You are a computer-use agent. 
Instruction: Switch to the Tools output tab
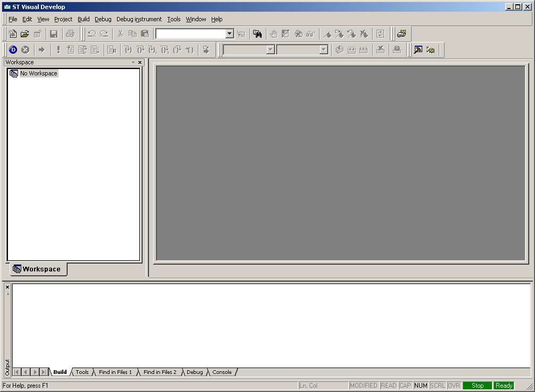[82, 372]
